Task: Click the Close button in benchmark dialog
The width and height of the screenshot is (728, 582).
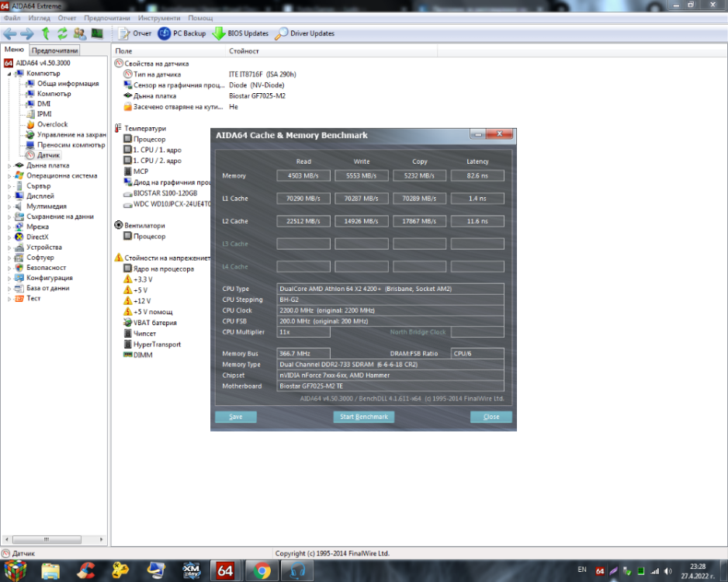Action: [x=491, y=417]
